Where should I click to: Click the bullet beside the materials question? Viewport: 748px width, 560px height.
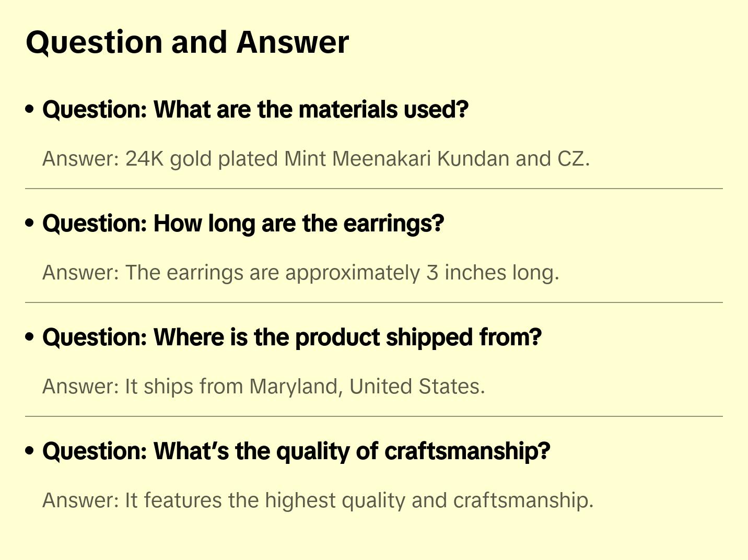(30, 109)
